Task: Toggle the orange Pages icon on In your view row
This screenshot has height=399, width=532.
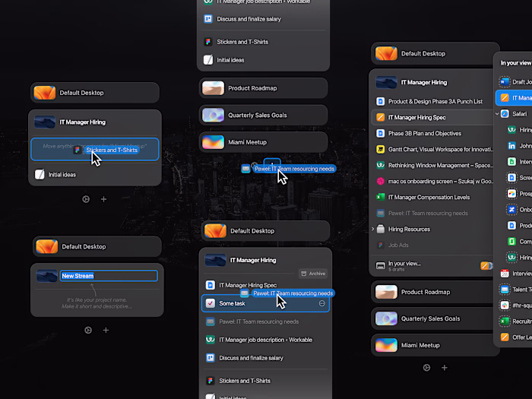Action: coord(485,266)
